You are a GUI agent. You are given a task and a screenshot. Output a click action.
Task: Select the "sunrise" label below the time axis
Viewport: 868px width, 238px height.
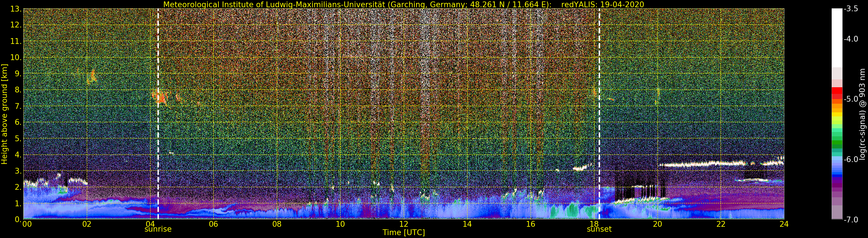tap(158, 229)
